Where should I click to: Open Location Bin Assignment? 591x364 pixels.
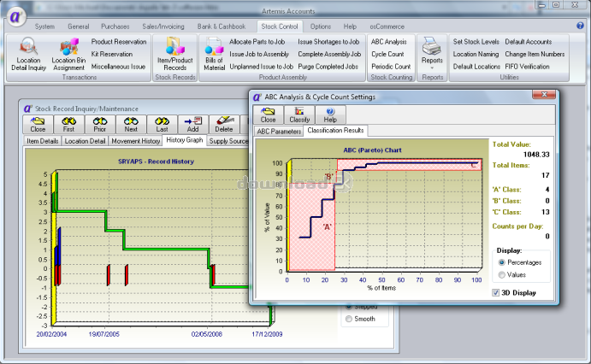68,54
